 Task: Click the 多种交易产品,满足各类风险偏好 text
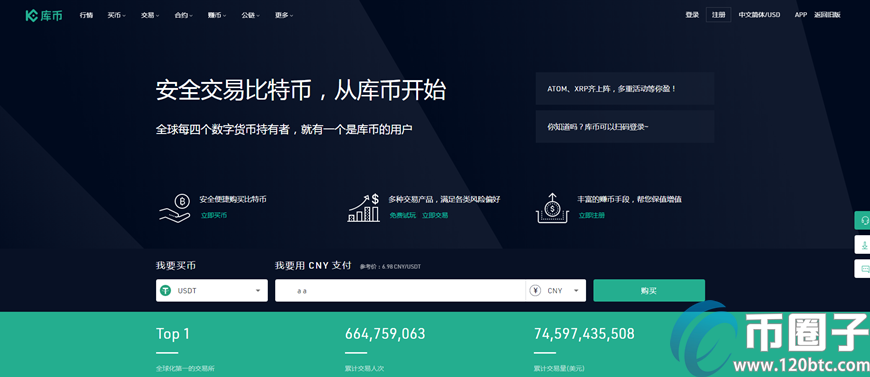(445, 199)
